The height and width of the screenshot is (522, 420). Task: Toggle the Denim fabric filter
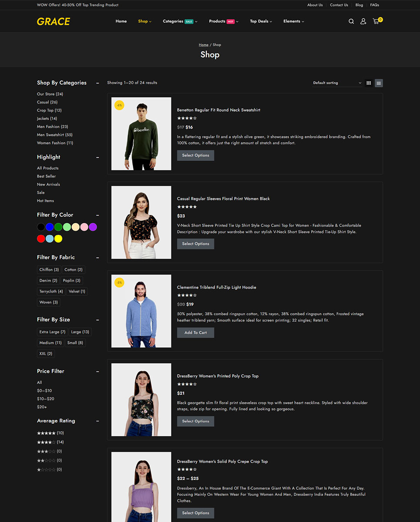click(48, 281)
